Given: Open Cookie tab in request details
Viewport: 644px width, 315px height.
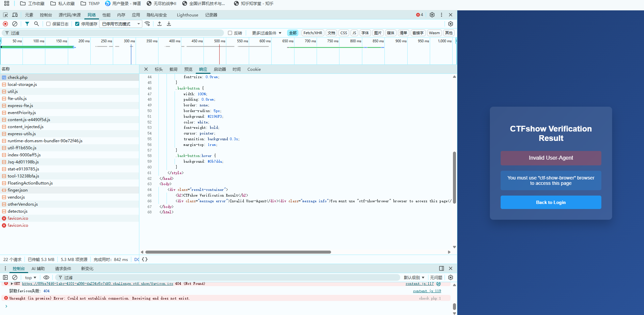Looking at the screenshot, I should [254, 69].
